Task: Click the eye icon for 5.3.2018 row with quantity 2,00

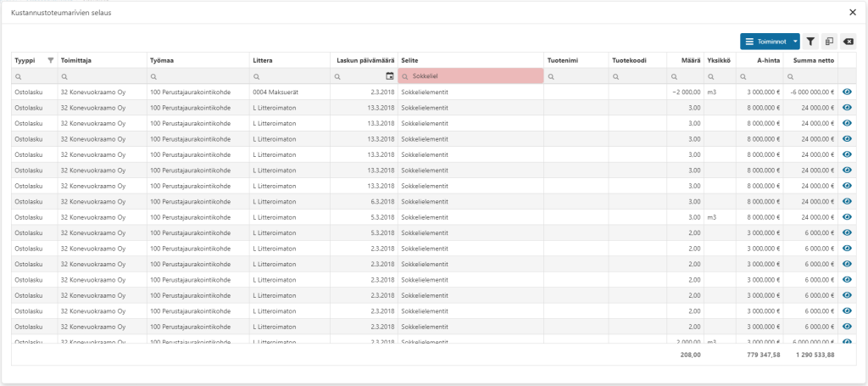Action: click(x=847, y=232)
